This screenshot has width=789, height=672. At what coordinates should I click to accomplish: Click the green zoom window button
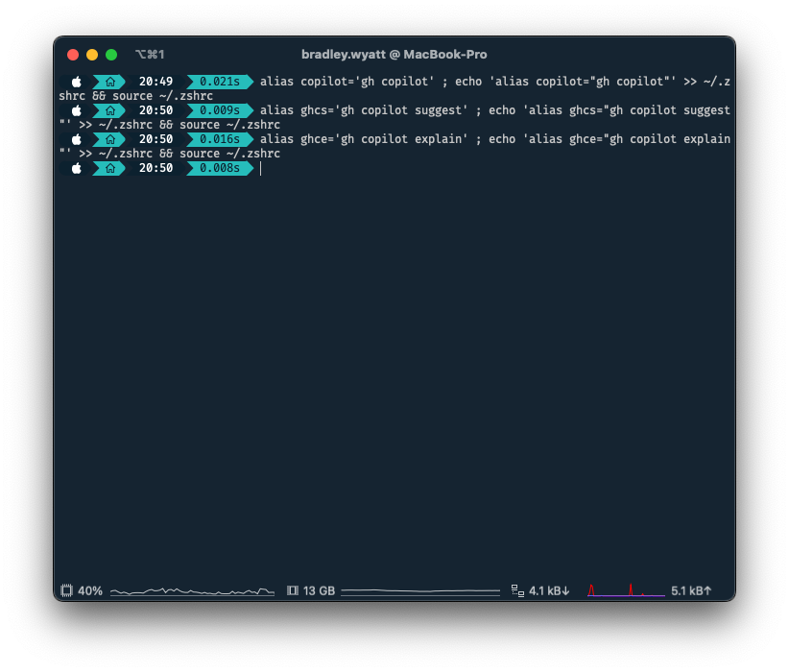click(x=111, y=55)
